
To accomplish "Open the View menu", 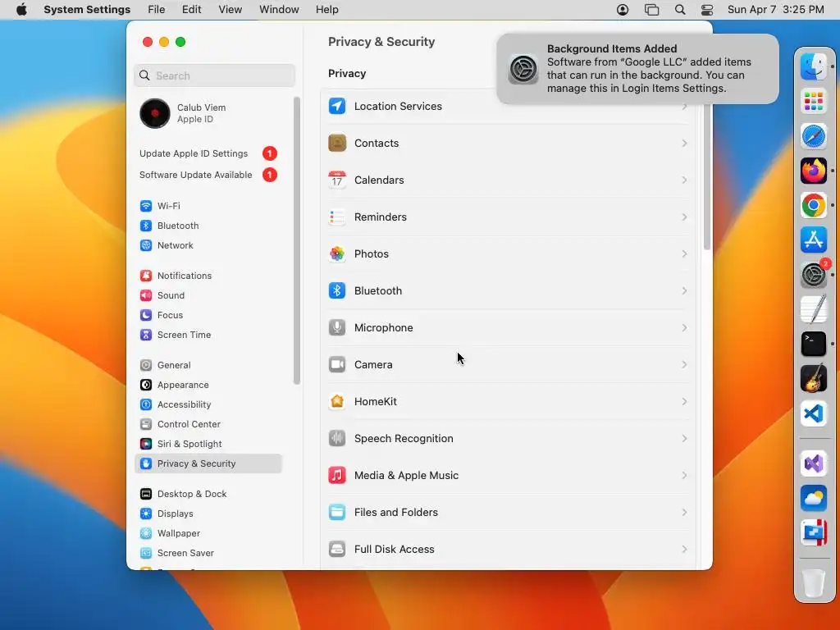I will point(230,10).
